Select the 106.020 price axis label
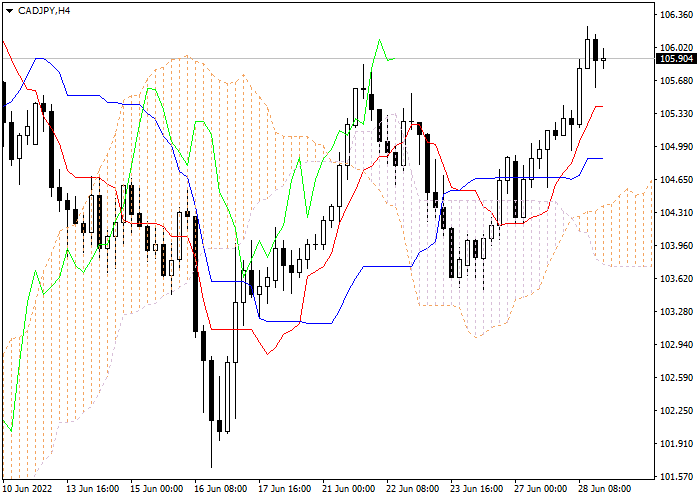The height and width of the screenshot is (500, 700). coord(676,47)
